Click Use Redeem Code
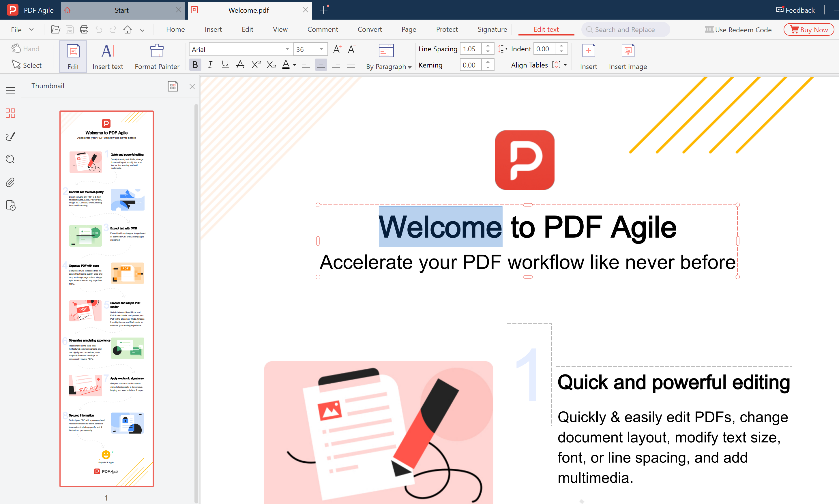Viewport: 839px width, 504px height. (x=738, y=29)
